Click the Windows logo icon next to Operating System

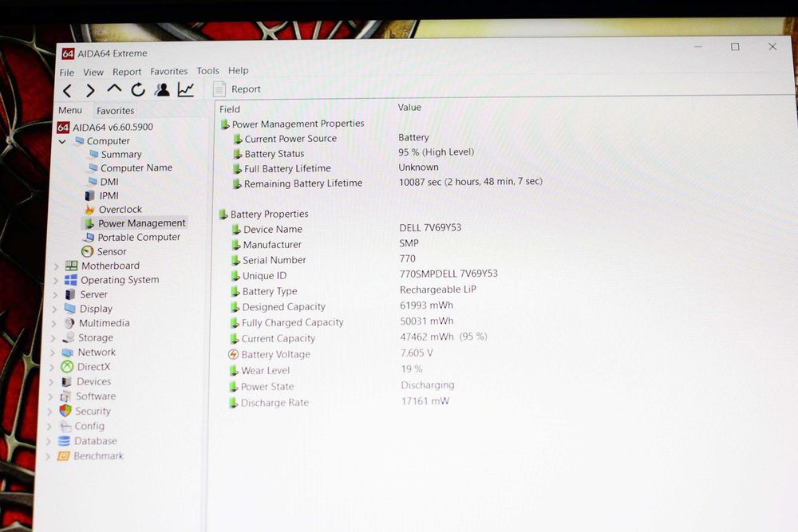71,280
